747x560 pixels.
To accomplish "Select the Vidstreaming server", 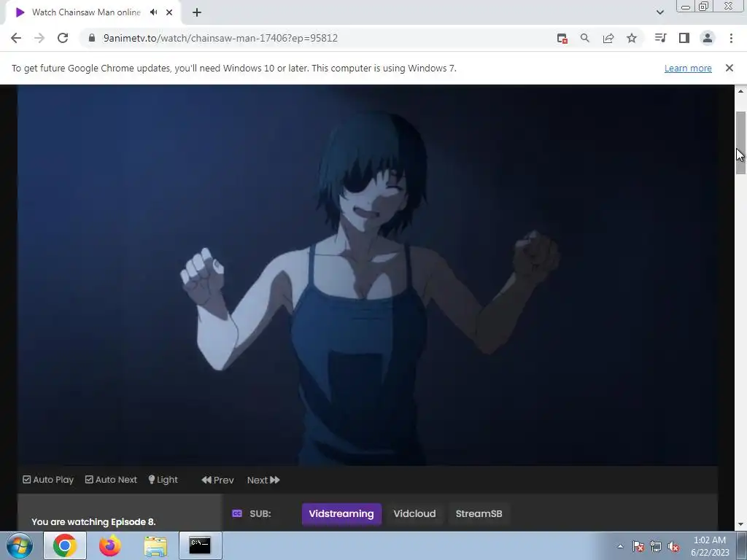I will click(x=341, y=514).
